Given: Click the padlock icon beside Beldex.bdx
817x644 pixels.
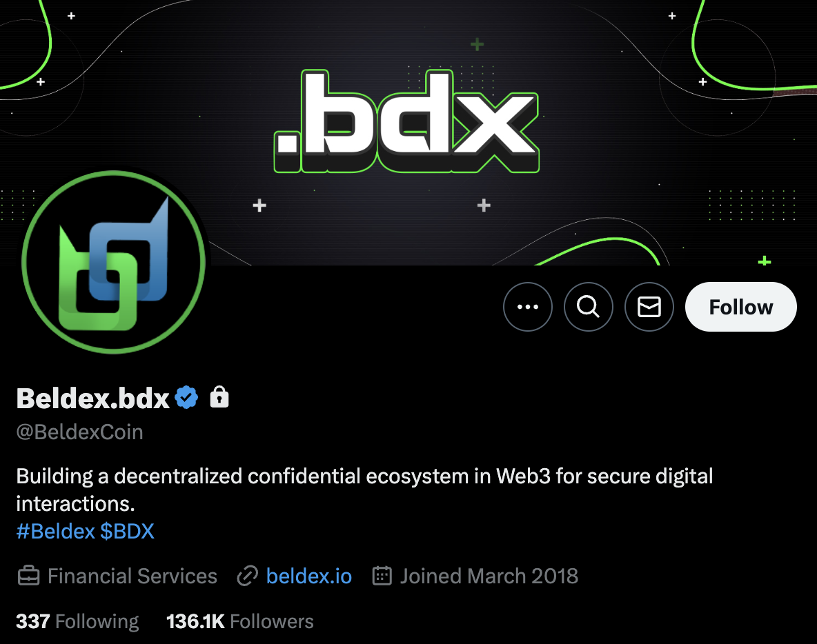Looking at the screenshot, I should (219, 397).
